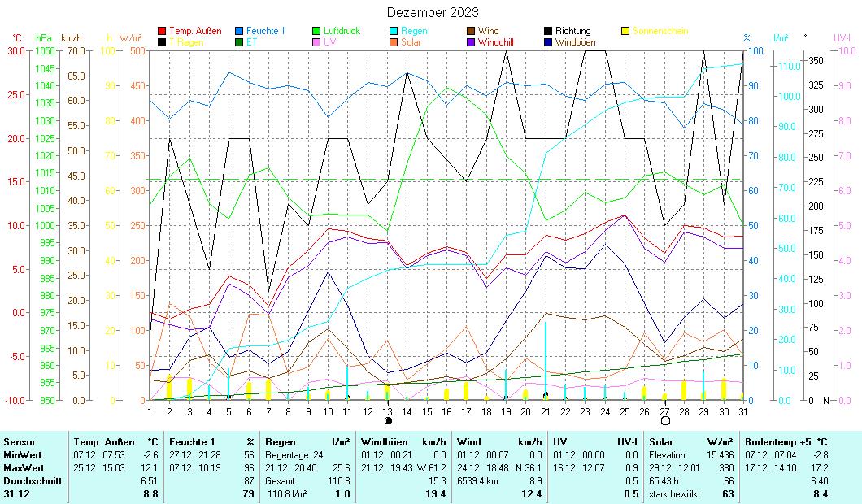The width and height of the screenshot is (862, 504).
Task: Click the solar maximum value '380'
Action: click(727, 468)
